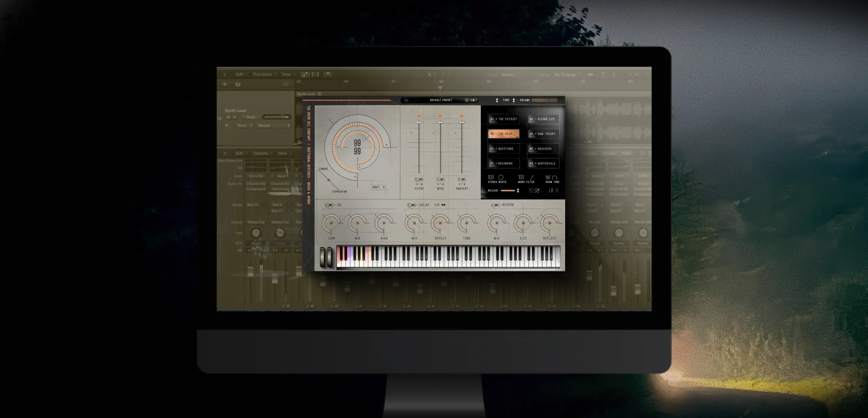Click the Wide mic power icon
This screenshot has height=418, width=868.
[x=440, y=116]
